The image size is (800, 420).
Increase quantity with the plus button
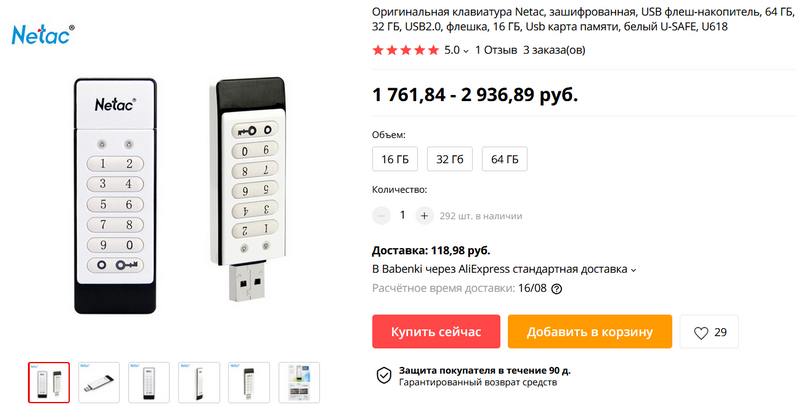(x=424, y=215)
